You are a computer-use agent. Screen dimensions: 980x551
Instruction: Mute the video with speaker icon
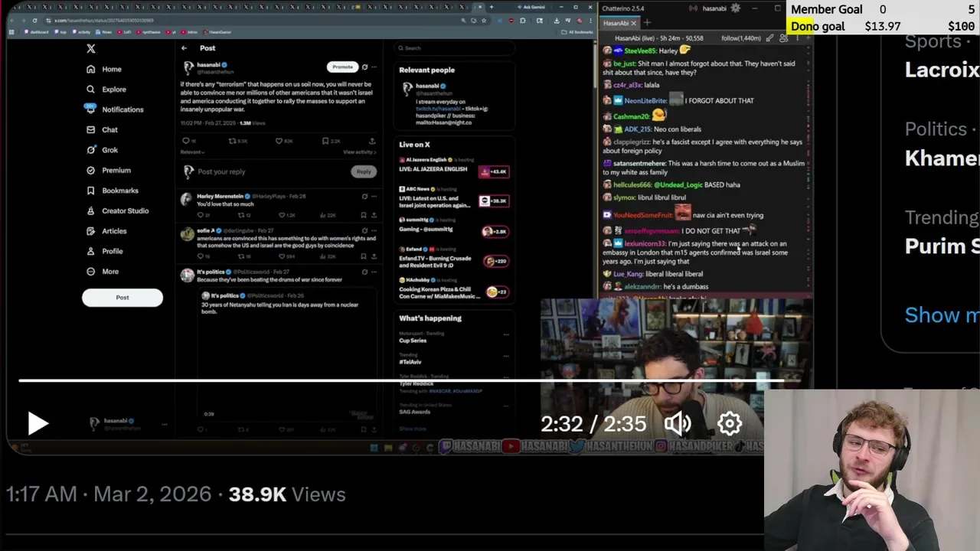678,423
